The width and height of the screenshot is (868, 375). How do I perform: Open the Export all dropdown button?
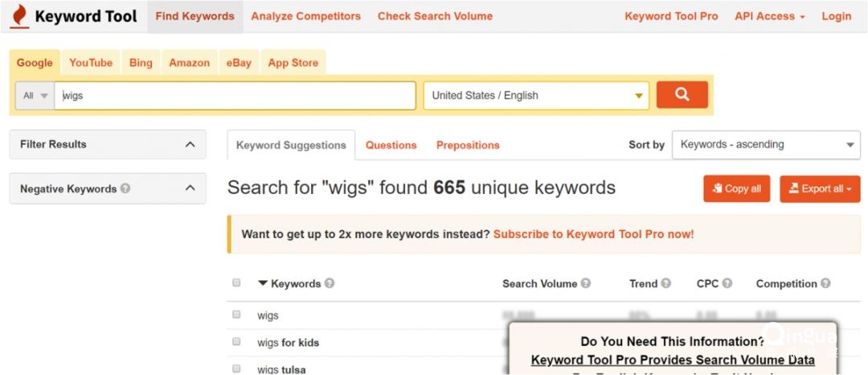click(x=820, y=189)
